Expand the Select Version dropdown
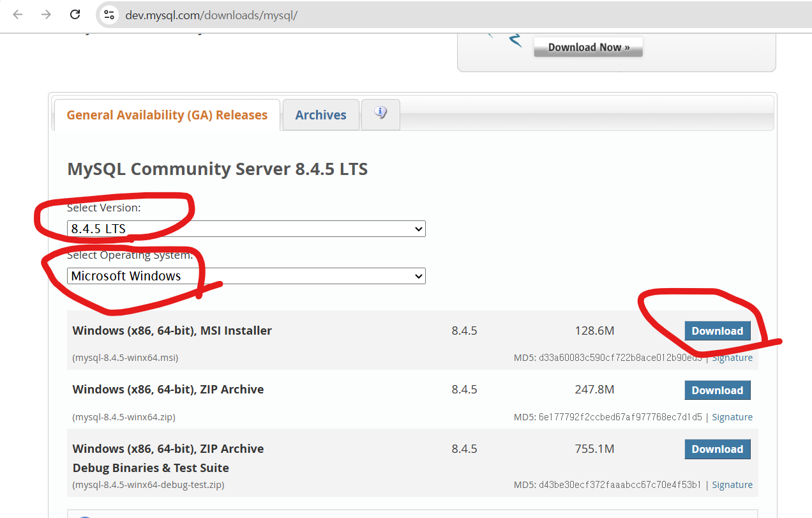 pyautogui.click(x=246, y=229)
